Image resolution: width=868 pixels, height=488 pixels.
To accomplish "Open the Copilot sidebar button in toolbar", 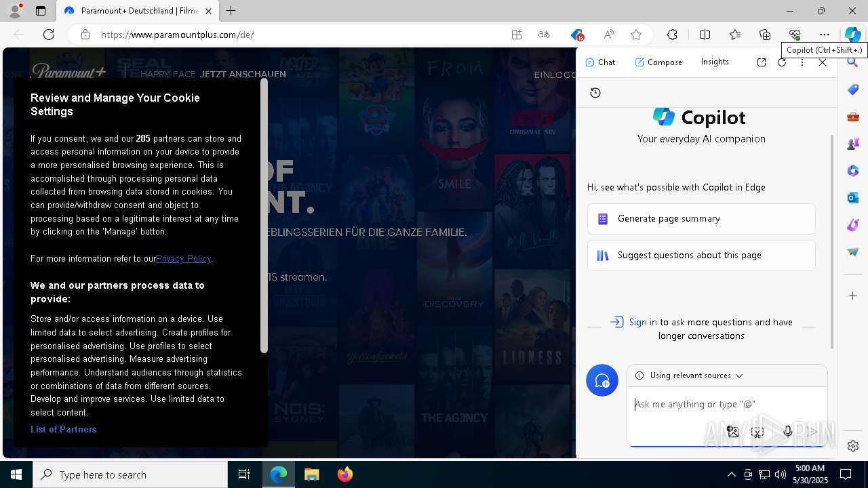I will point(852,35).
